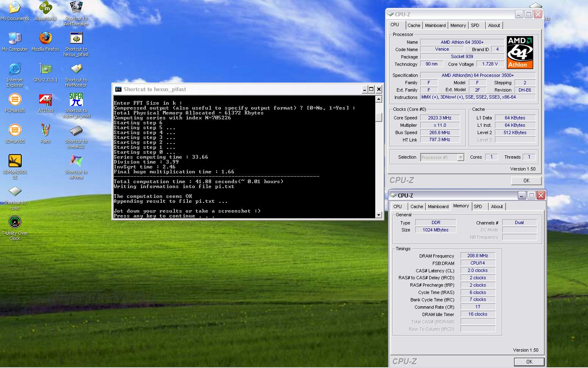Viewport: 588px width, 368px height.
Task: Click the Command Rate value 1T
Action: pyautogui.click(x=478, y=307)
